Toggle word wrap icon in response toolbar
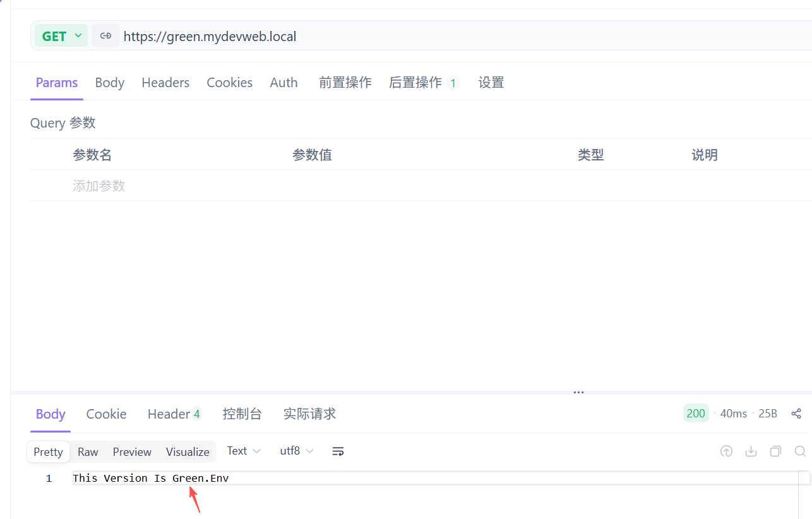This screenshot has width=812, height=519. pos(338,451)
